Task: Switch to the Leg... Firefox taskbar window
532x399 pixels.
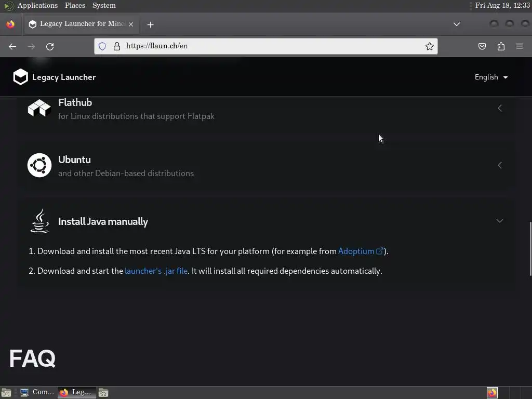Action: point(76,393)
